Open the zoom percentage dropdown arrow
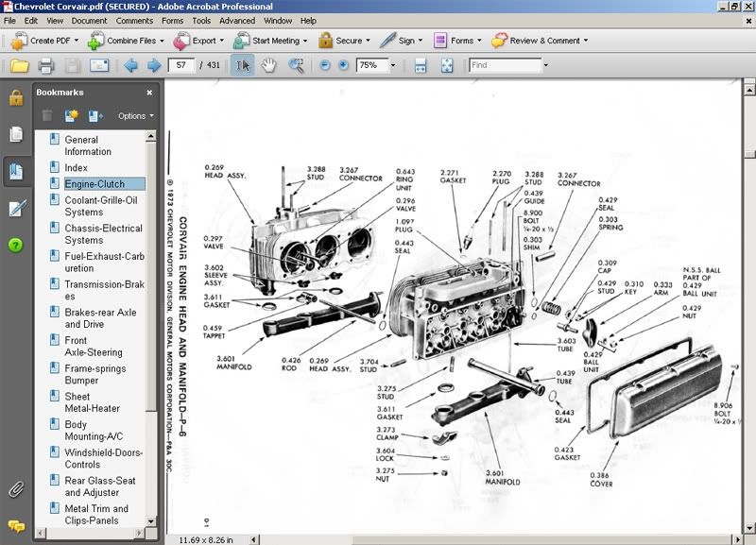 [x=393, y=65]
